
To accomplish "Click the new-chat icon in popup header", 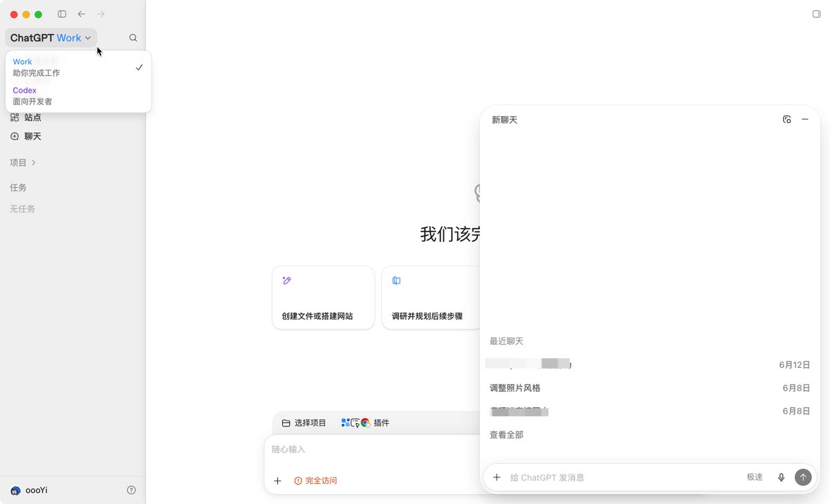I will tap(787, 120).
